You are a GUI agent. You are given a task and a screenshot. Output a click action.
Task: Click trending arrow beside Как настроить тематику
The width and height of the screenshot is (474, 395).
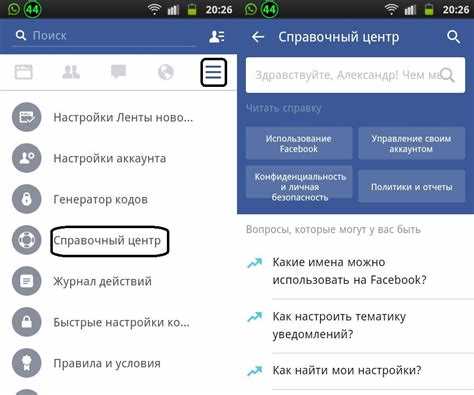255,317
